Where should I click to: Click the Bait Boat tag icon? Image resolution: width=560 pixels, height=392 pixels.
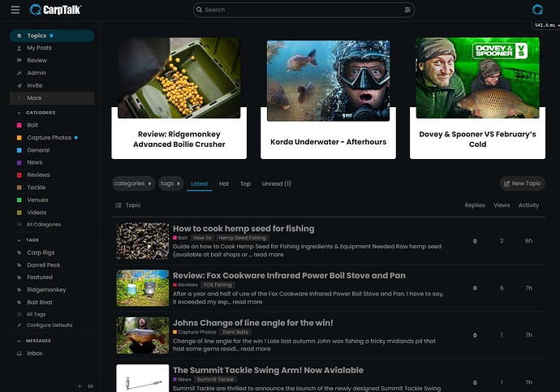19,303
